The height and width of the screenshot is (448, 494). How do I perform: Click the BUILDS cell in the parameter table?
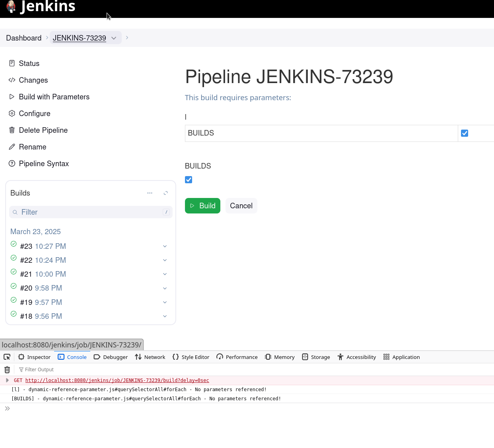[x=321, y=133]
